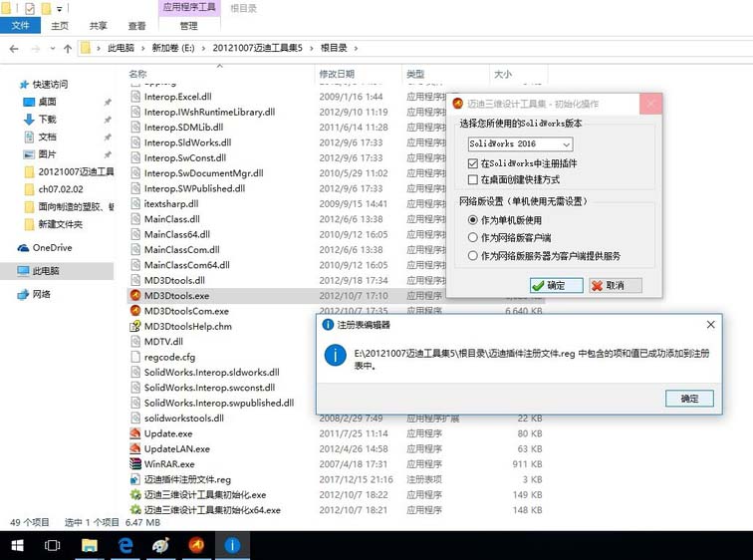Open Edge browser from the taskbar

pyautogui.click(x=125, y=546)
